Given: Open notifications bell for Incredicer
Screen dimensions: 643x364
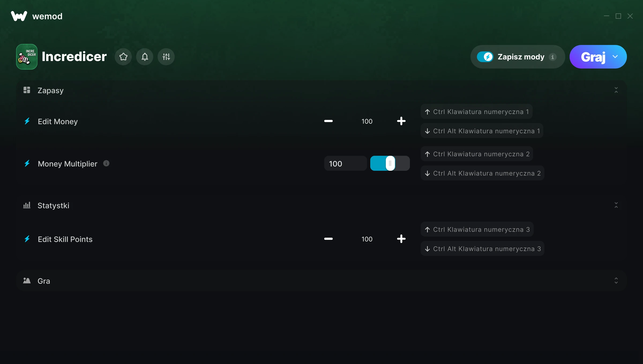Looking at the screenshot, I should 145,57.
